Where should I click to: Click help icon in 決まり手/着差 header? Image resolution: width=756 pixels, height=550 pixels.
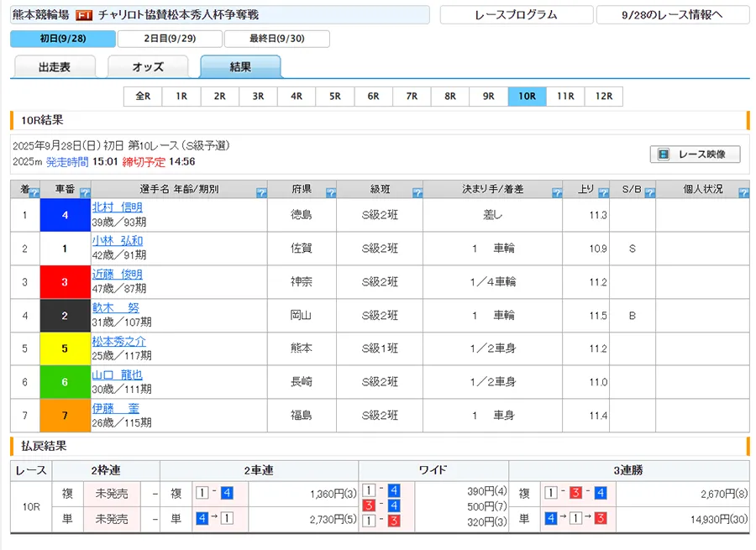click(x=556, y=193)
